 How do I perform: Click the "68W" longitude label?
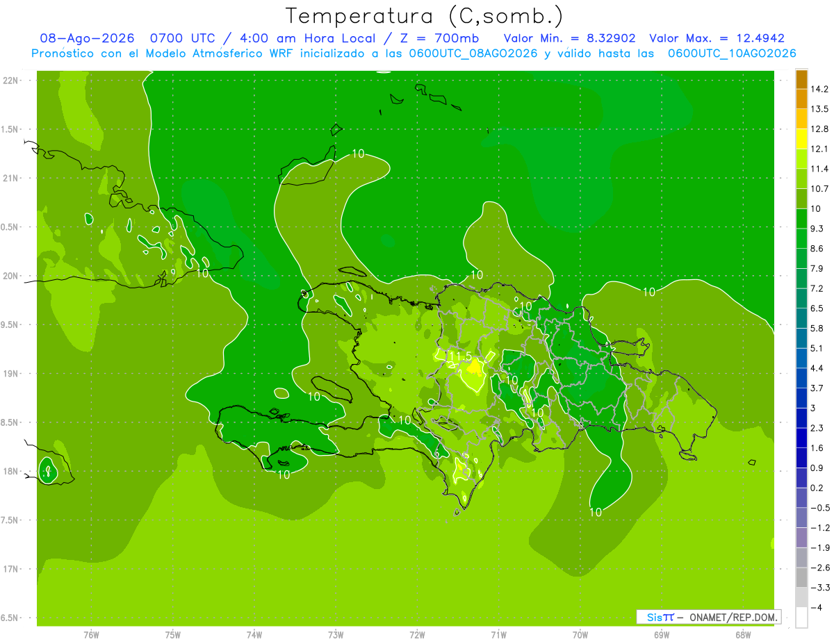[x=743, y=635]
